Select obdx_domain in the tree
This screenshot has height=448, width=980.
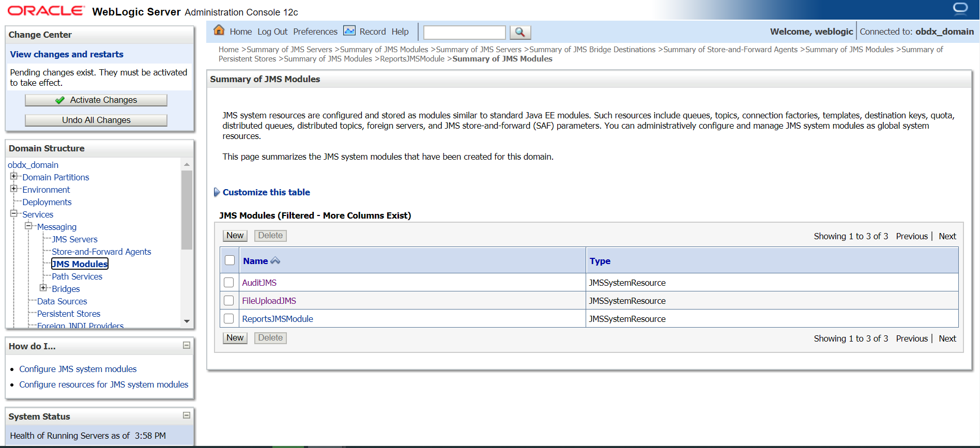pos(33,165)
